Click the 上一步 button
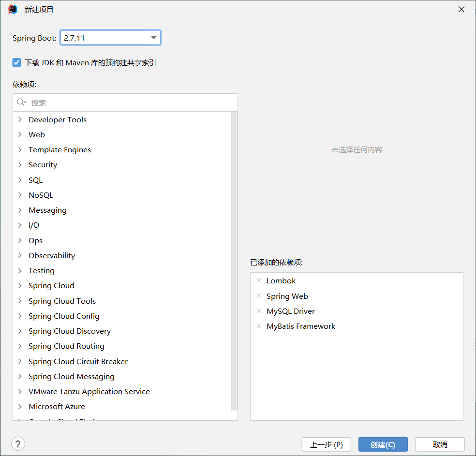Image resolution: width=476 pixels, height=456 pixels. click(326, 444)
